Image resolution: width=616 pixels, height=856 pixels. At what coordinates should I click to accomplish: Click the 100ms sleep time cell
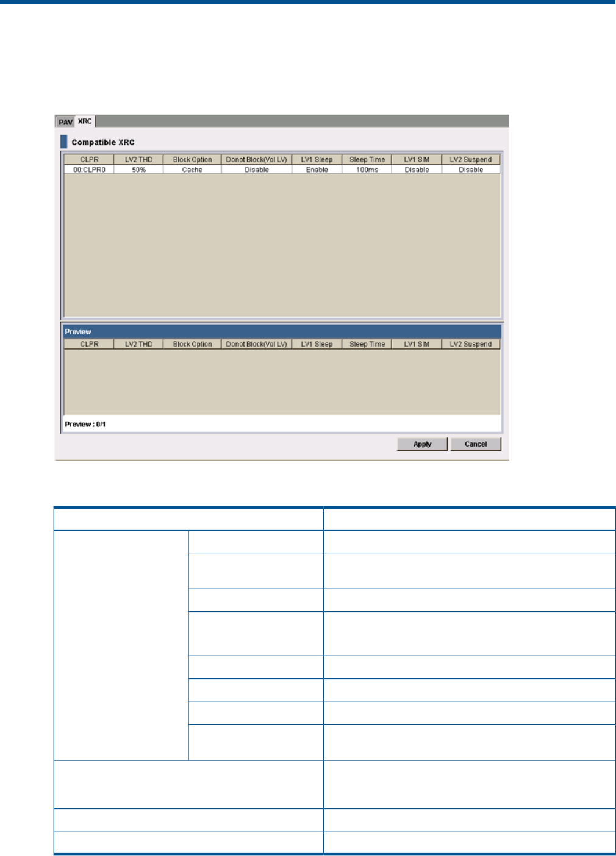point(367,170)
